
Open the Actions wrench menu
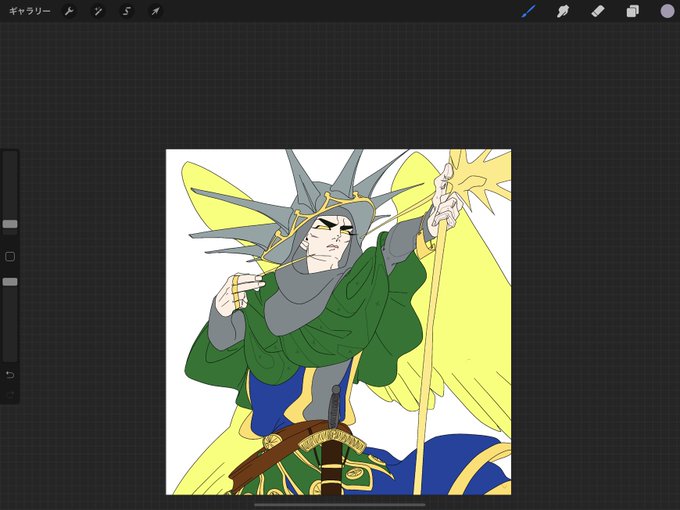pos(69,11)
